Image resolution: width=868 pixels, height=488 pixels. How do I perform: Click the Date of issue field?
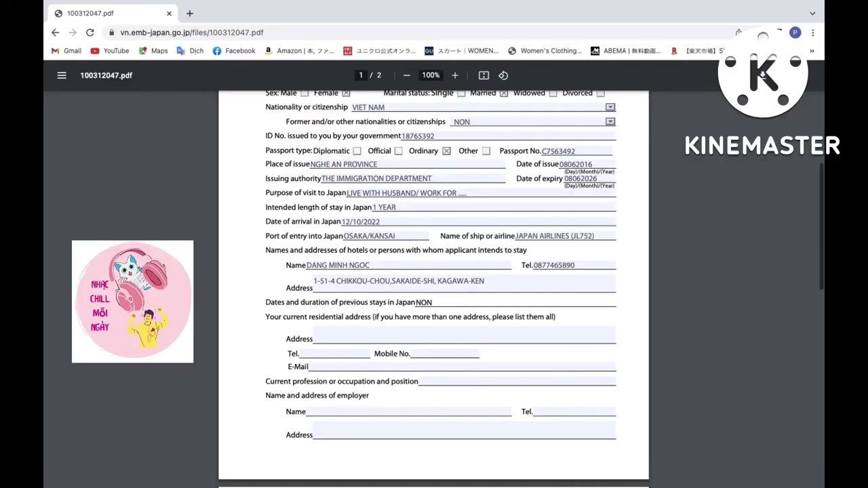click(587, 164)
